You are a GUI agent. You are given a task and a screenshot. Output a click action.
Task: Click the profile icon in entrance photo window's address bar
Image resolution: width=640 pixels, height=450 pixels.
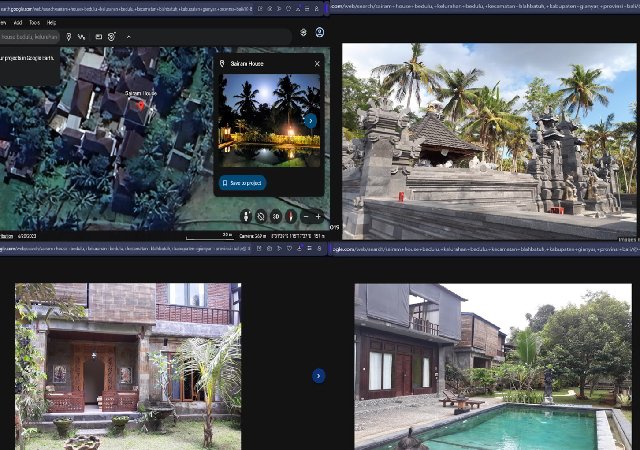pos(319,248)
